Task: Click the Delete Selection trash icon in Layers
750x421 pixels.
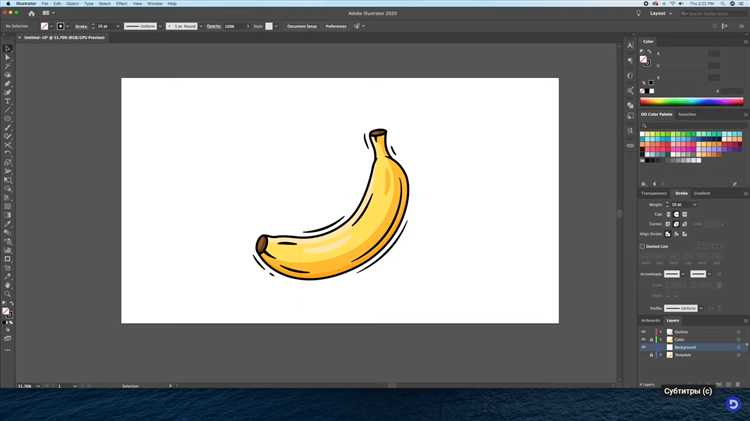Action: 738,384
